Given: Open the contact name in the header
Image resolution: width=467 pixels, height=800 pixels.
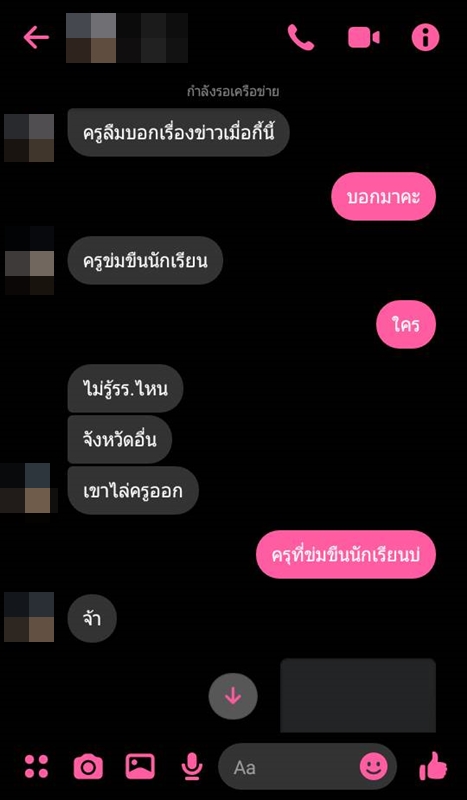Looking at the screenshot, I should (x=127, y=38).
